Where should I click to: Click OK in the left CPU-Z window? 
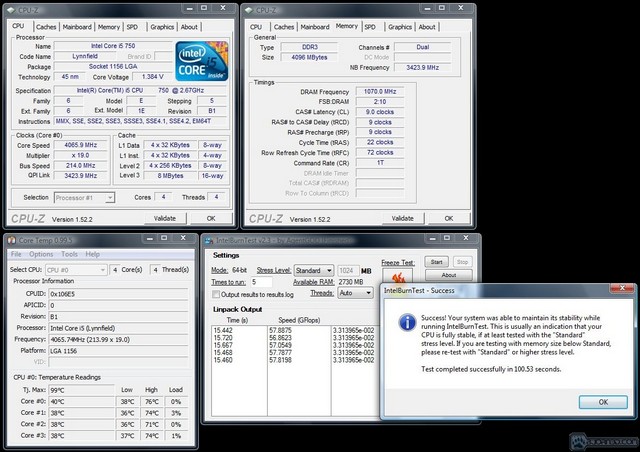211,218
